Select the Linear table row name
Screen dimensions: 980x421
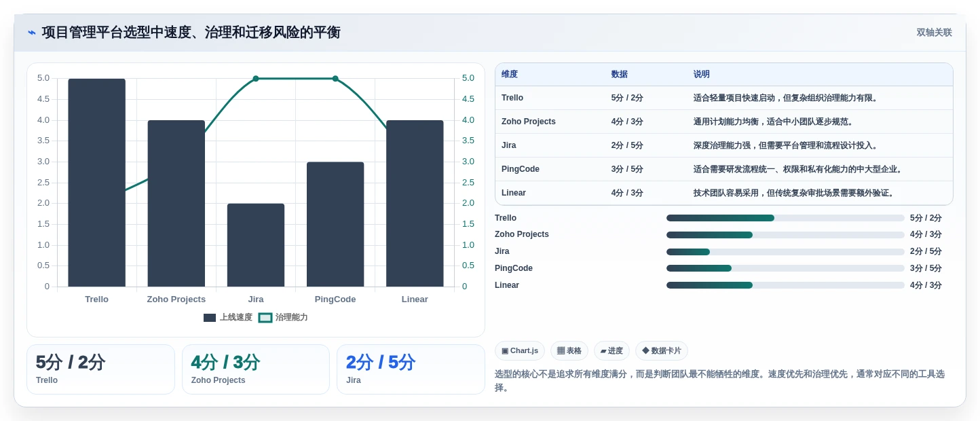514,193
